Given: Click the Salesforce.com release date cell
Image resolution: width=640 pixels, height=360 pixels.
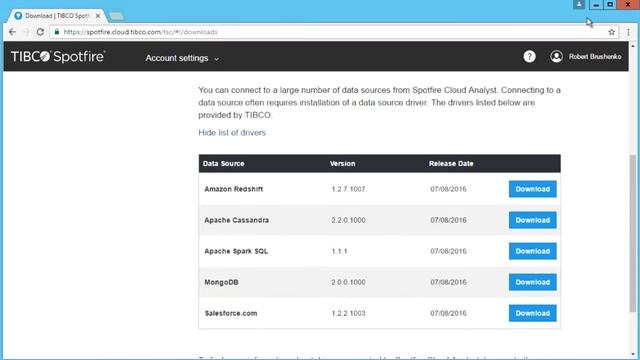Looking at the screenshot, I should tap(448, 313).
